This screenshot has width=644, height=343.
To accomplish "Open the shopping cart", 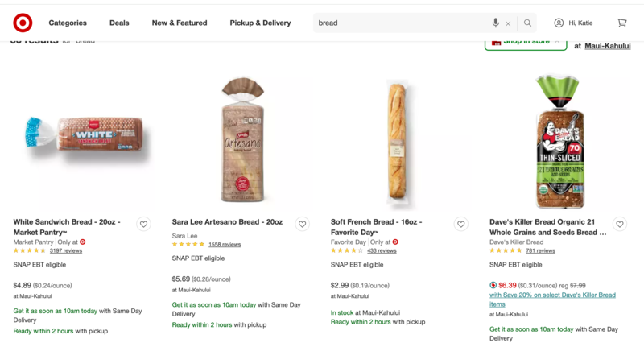I will (x=621, y=23).
